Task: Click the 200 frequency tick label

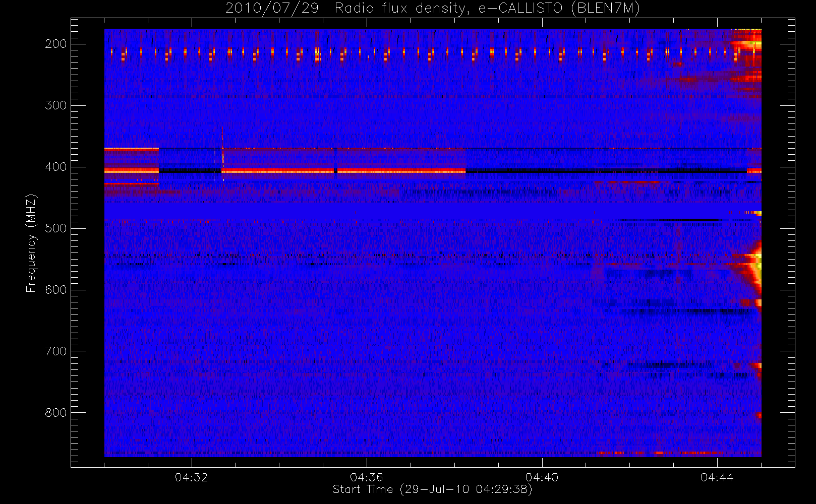Action: click(x=55, y=44)
